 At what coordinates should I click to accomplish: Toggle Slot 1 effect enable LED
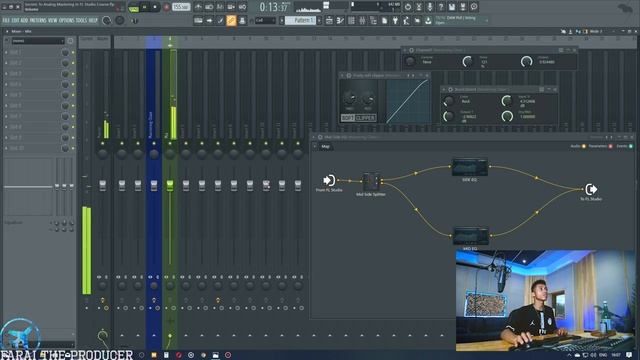pyautogui.click(x=73, y=53)
